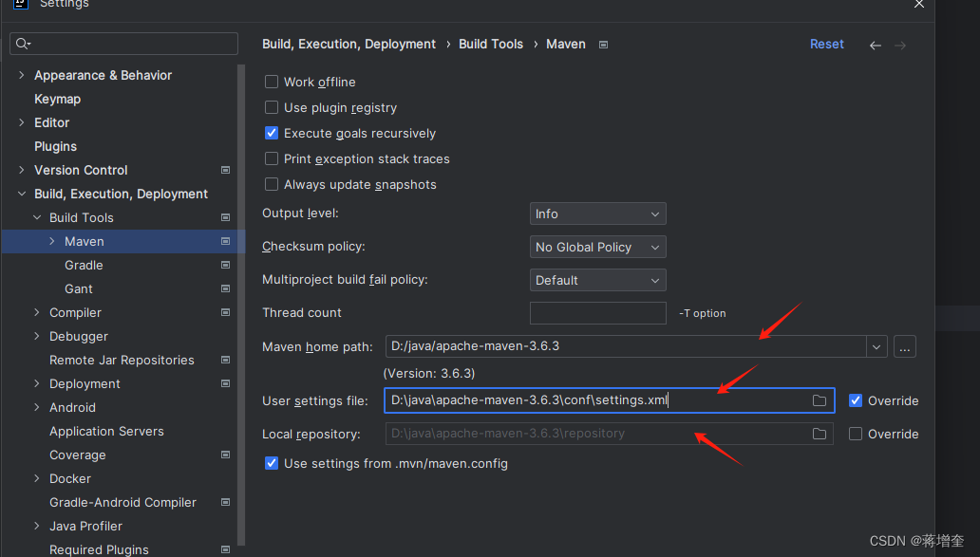Click project-level icon beside Gradle-Android Compiler
Viewport: 980px width, 557px height.
point(226,502)
